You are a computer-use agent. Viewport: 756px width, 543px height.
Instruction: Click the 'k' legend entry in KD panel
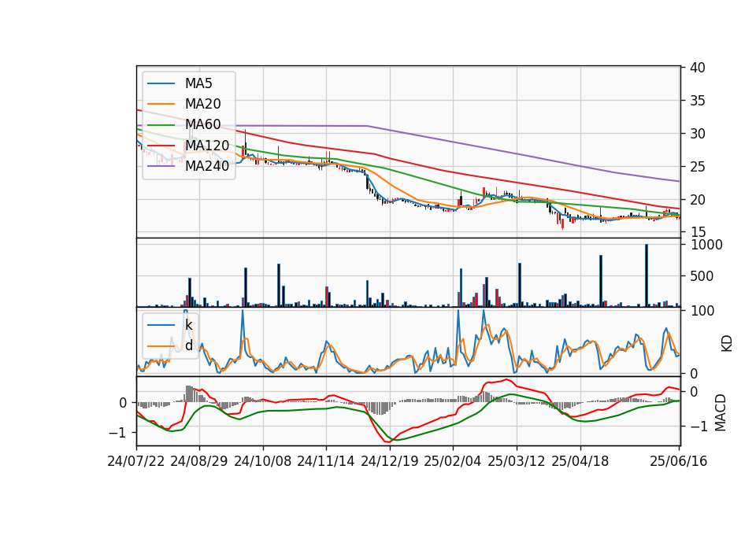pos(188,325)
